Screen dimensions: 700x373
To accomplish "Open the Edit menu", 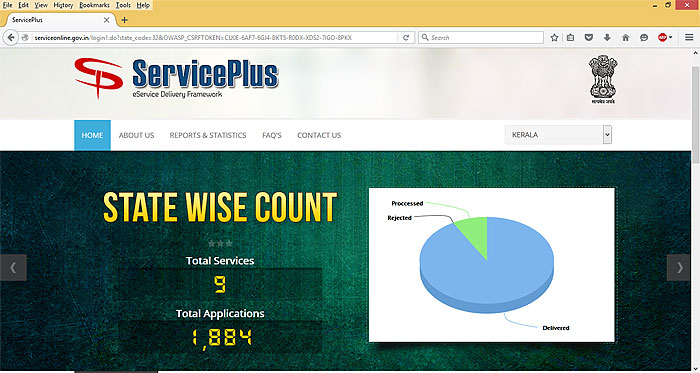I will (x=24, y=5).
